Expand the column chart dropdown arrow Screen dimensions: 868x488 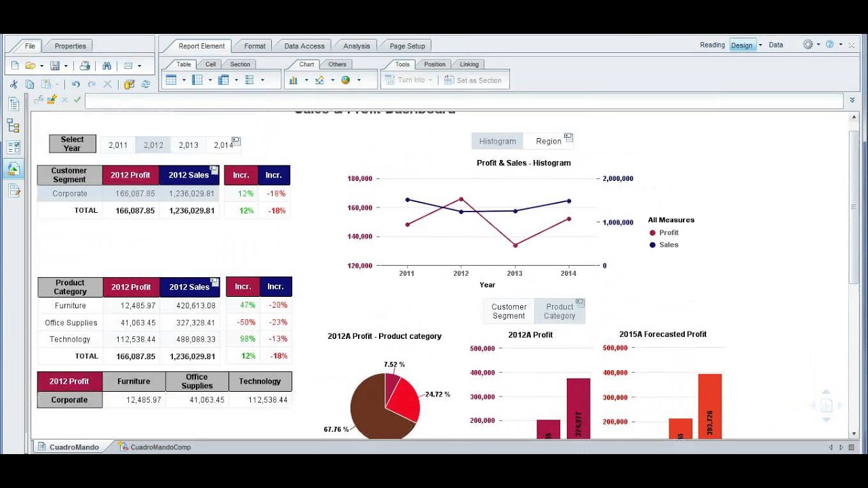click(x=306, y=80)
